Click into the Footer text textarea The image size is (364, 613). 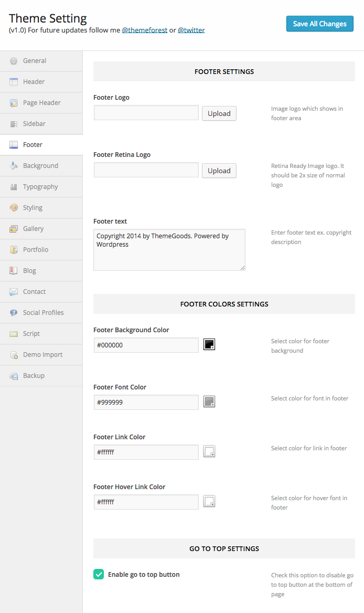point(169,250)
